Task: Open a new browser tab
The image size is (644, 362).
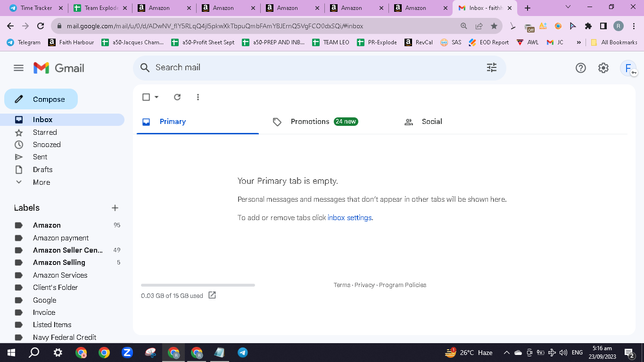Action: [528, 8]
